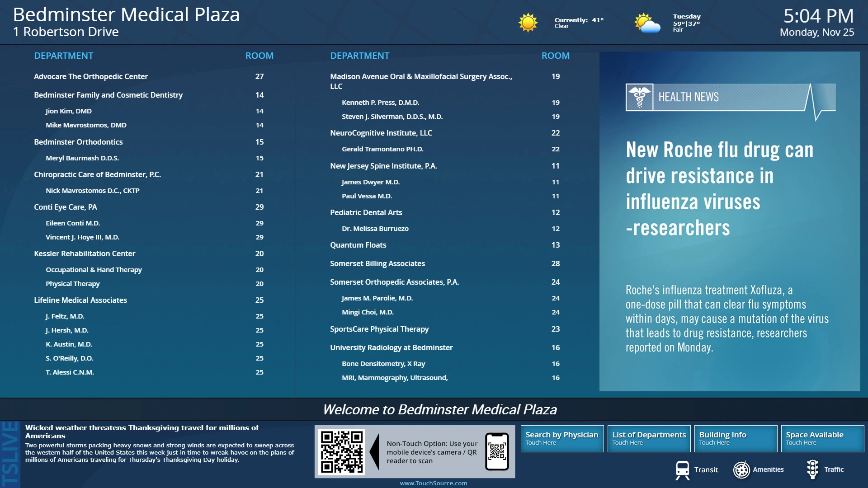The image size is (868, 488).
Task: Open Search by Physician
Action: pos(562,438)
